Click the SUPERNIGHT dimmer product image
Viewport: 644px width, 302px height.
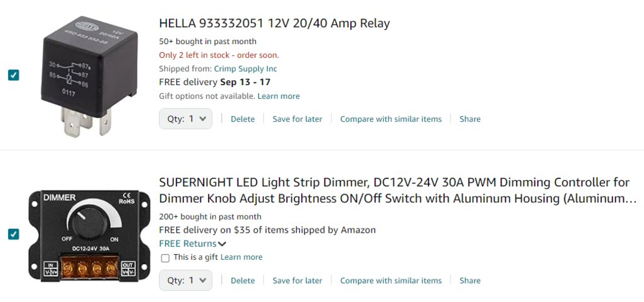[89, 235]
